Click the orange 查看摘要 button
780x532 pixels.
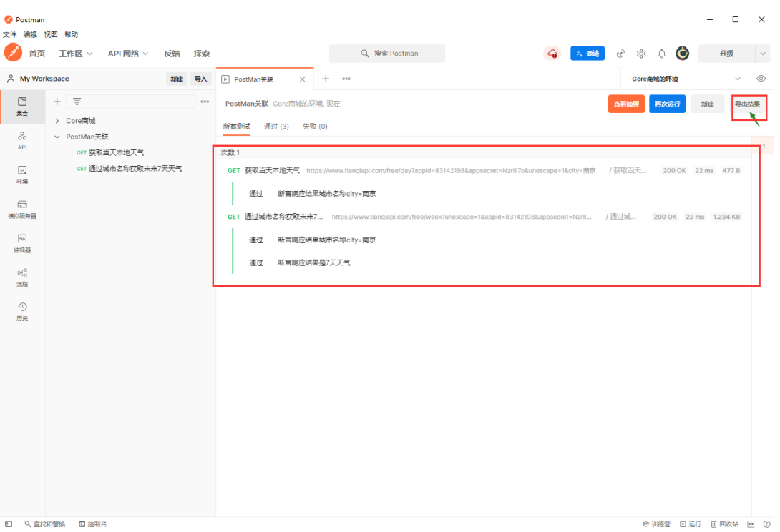tap(626, 104)
